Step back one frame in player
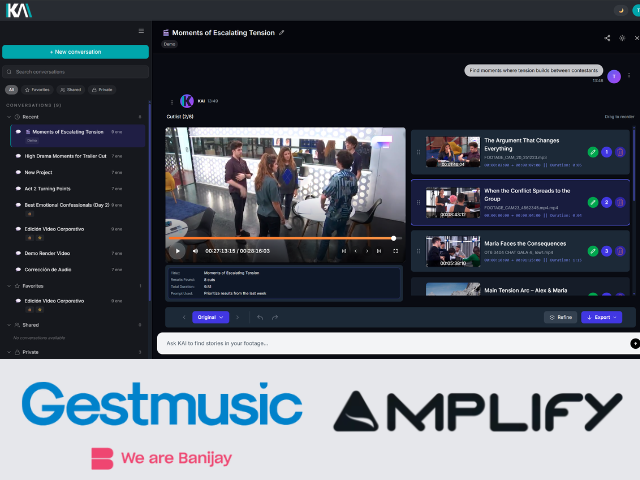Image resolution: width=640 pixels, height=480 pixels. (356, 251)
